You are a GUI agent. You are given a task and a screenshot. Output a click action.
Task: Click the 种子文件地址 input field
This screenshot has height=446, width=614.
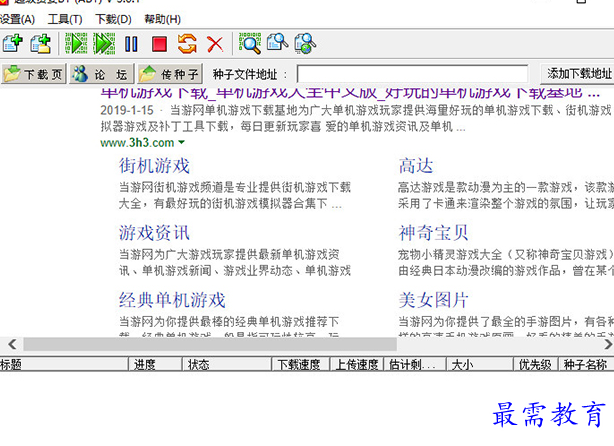pos(412,74)
